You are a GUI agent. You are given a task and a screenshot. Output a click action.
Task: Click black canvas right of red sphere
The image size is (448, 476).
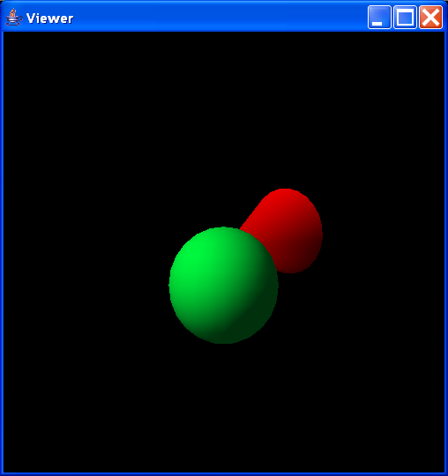pyautogui.click(x=383, y=231)
